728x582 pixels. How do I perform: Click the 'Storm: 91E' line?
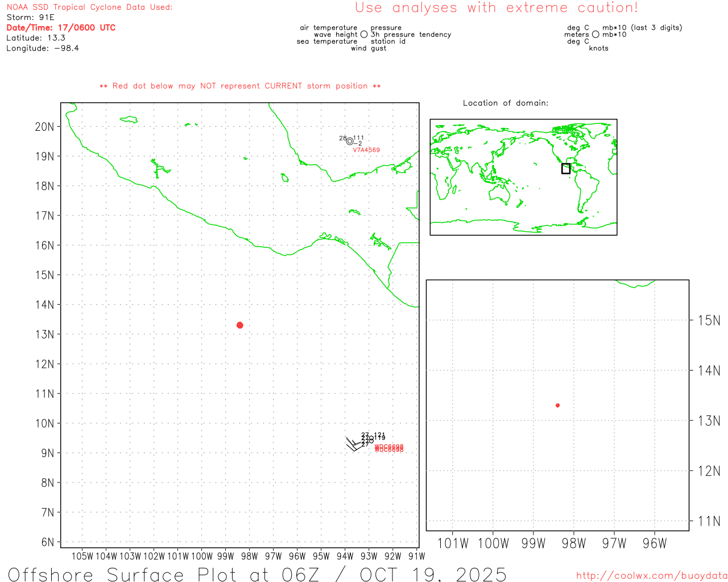tap(30, 18)
